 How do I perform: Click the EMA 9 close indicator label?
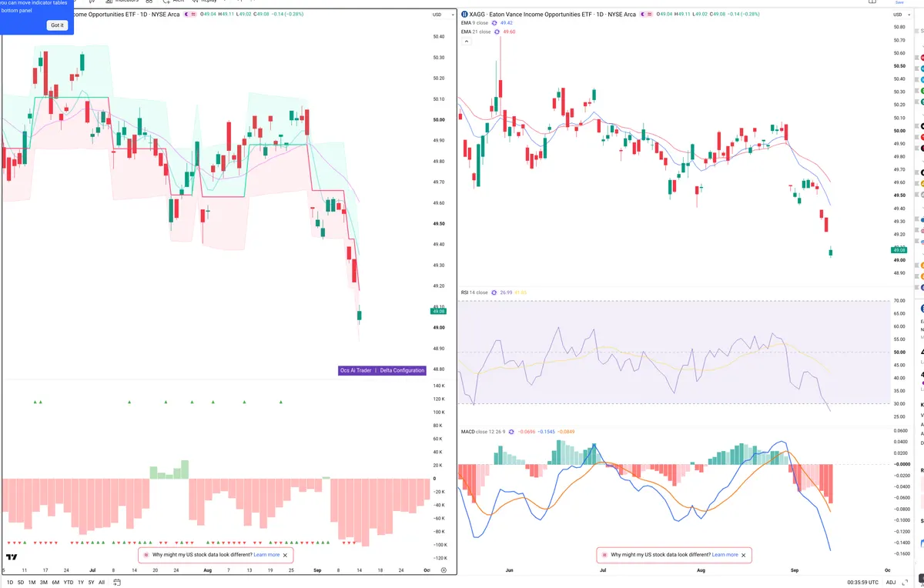tap(474, 23)
